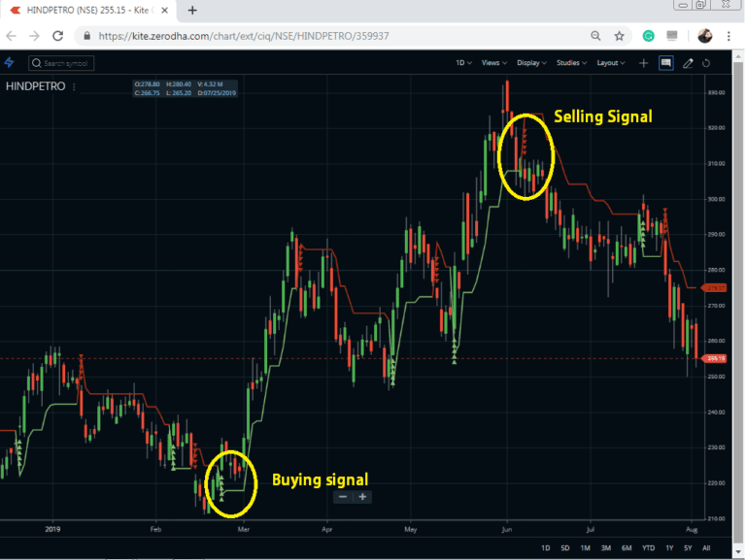Expand the 1D interval dropdown
The image size is (746, 560).
pyautogui.click(x=463, y=62)
